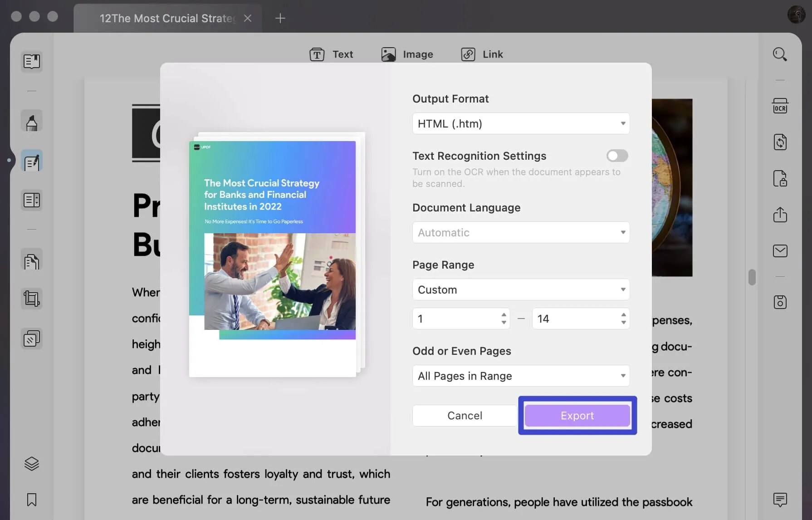Select the highlighter annotation tool
The height and width of the screenshot is (520, 812).
click(32, 121)
